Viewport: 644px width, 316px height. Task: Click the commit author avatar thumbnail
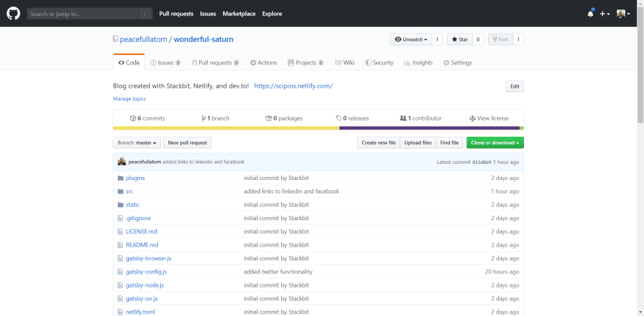[121, 162]
